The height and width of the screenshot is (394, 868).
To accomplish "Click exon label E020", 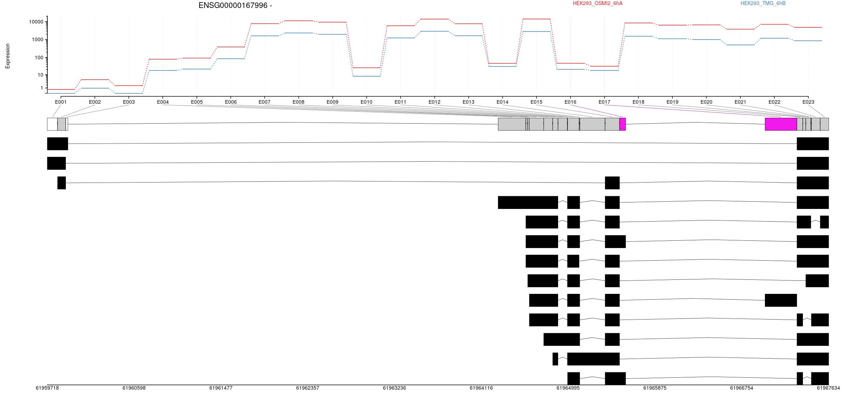I will [706, 102].
